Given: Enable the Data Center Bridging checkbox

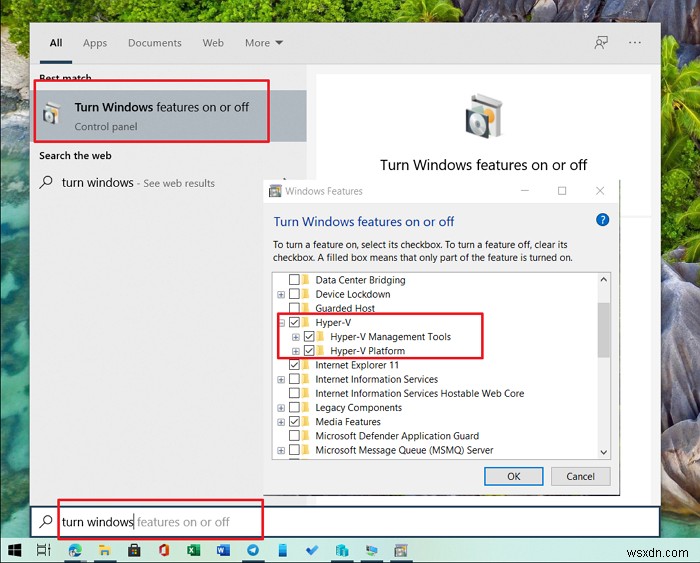Looking at the screenshot, I should pyautogui.click(x=294, y=280).
